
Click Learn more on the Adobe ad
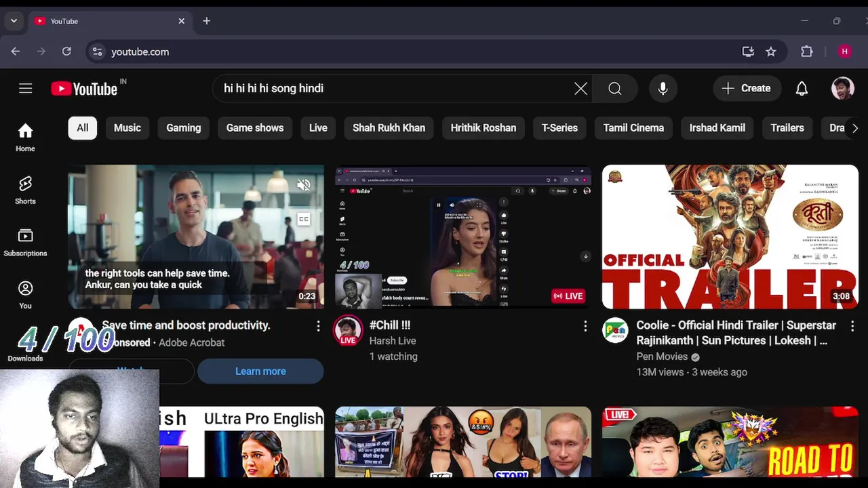260,371
